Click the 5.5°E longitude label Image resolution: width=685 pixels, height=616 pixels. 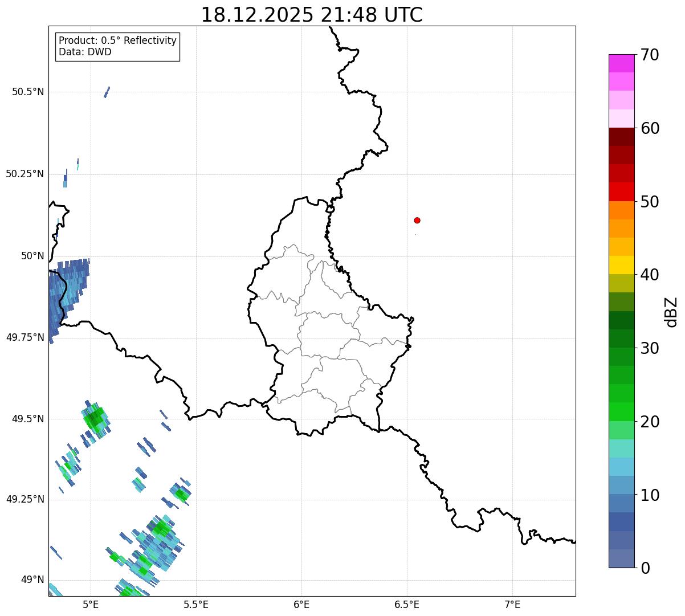(196, 604)
